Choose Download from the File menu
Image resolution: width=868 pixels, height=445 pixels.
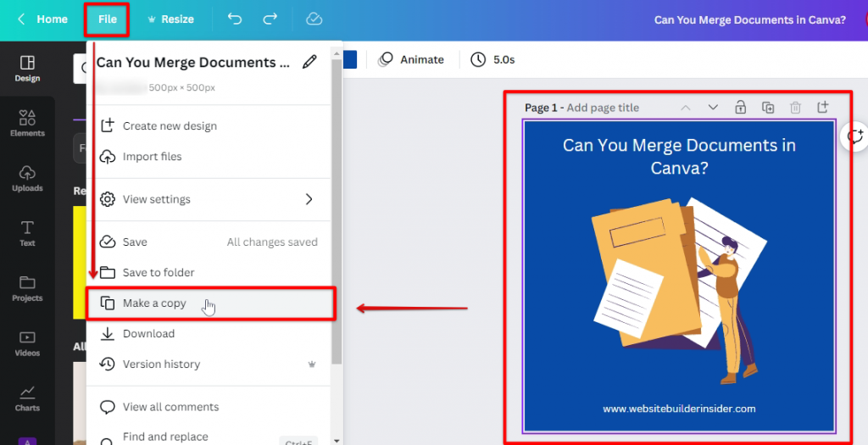148,334
